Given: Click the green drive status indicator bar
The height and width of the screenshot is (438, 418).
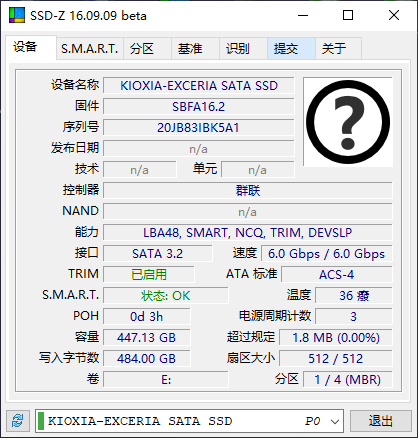Looking at the screenshot, I should [x=41, y=421].
